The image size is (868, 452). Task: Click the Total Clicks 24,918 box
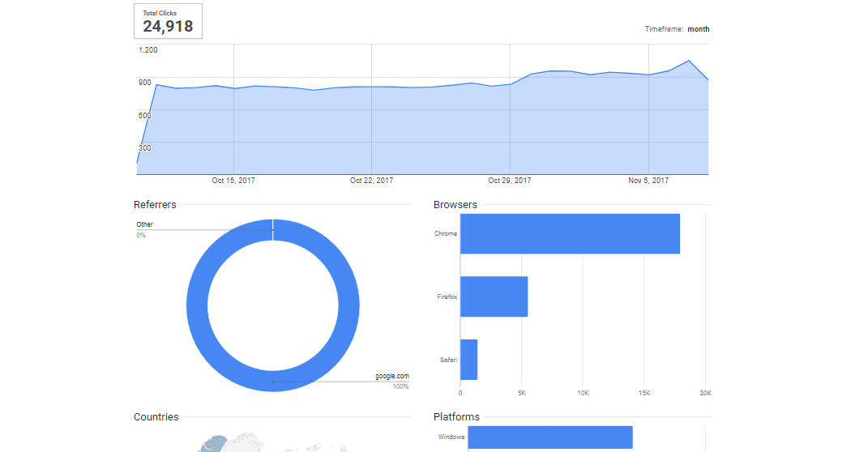(168, 21)
